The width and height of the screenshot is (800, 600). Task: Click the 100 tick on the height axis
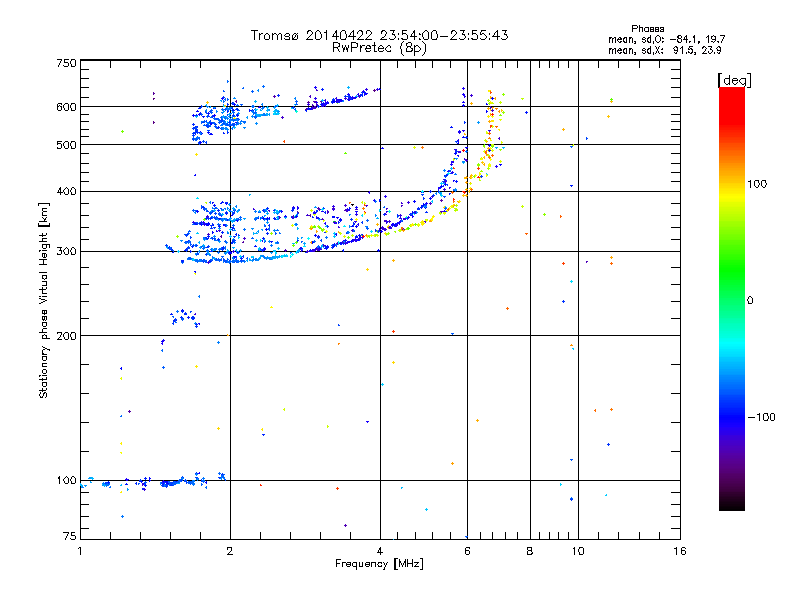tap(66, 481)
